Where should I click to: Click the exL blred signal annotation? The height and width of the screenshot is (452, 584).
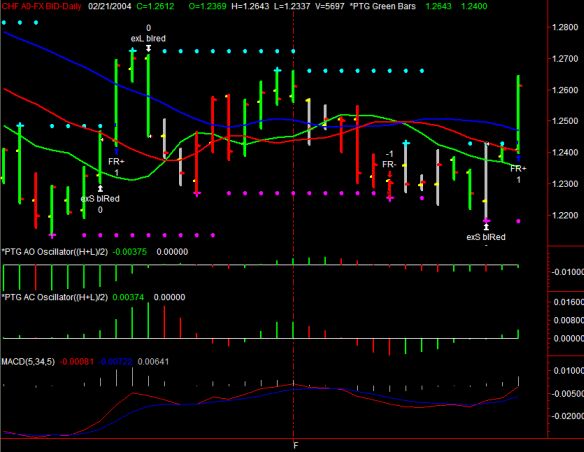point(148,38)
